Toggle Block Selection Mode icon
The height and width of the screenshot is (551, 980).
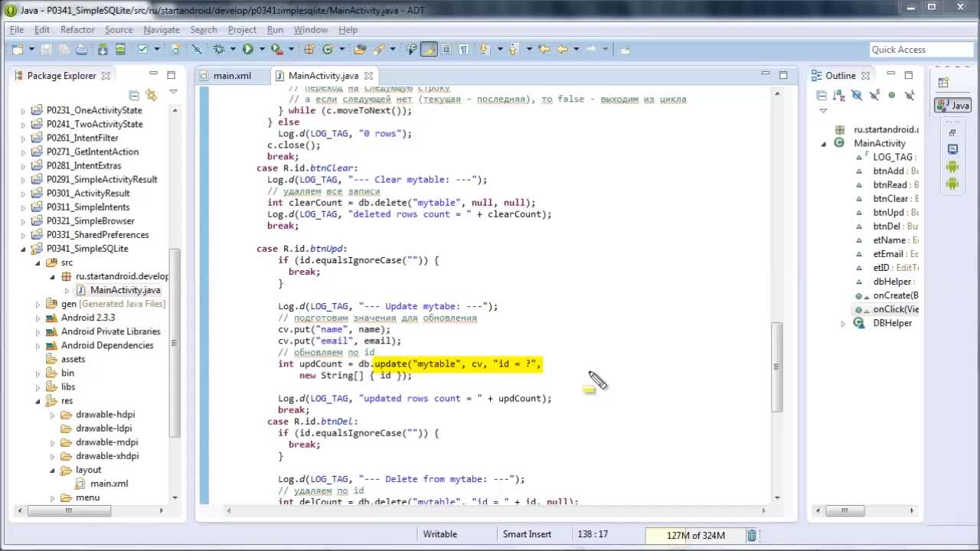pos(446,50)
